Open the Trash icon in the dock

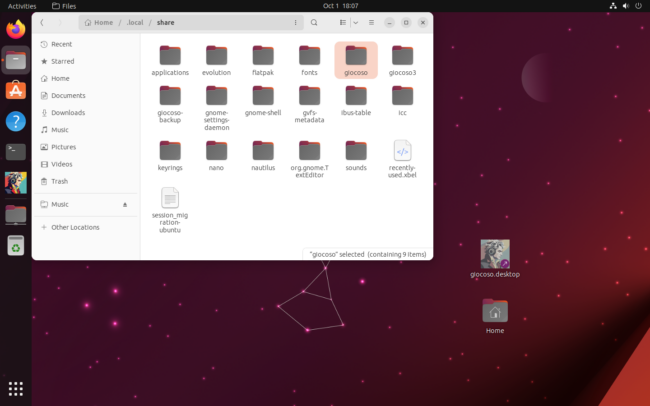tap(16, 246)
